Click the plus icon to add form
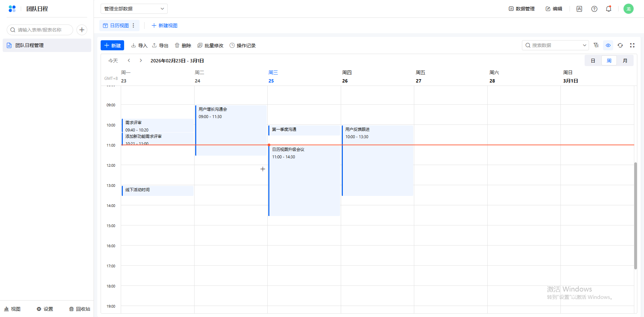Image resolution: width=644 pixels, height=317 pixels. click(x=82, y=30)
